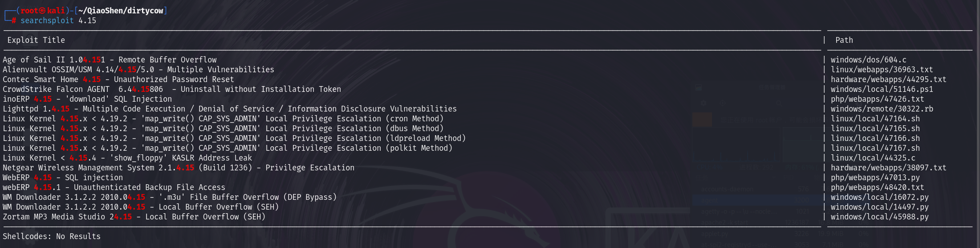Click the path windows/dos/604.c

click(868, 60)
